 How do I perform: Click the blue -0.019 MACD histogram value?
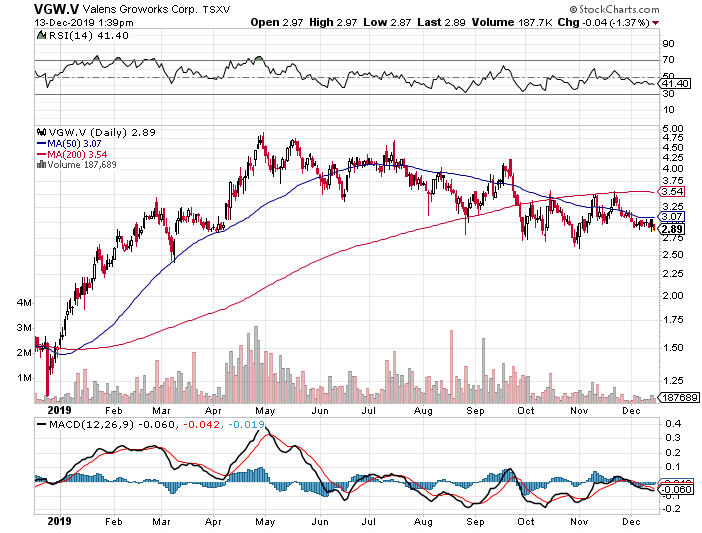point(246,424)
